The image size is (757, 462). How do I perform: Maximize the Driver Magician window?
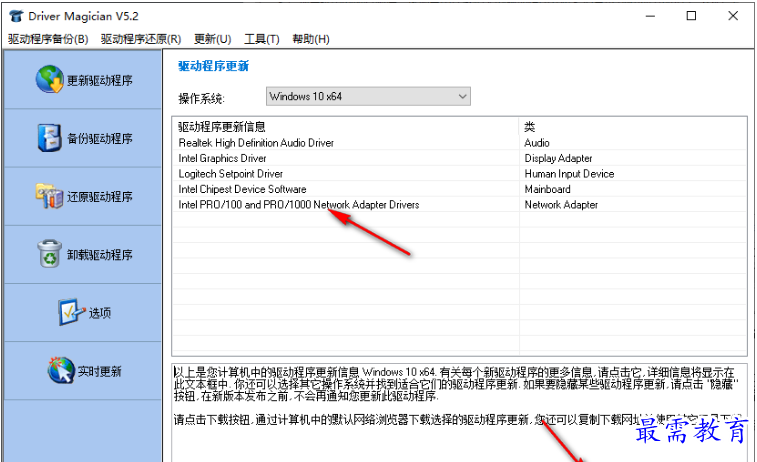point(691,16)
